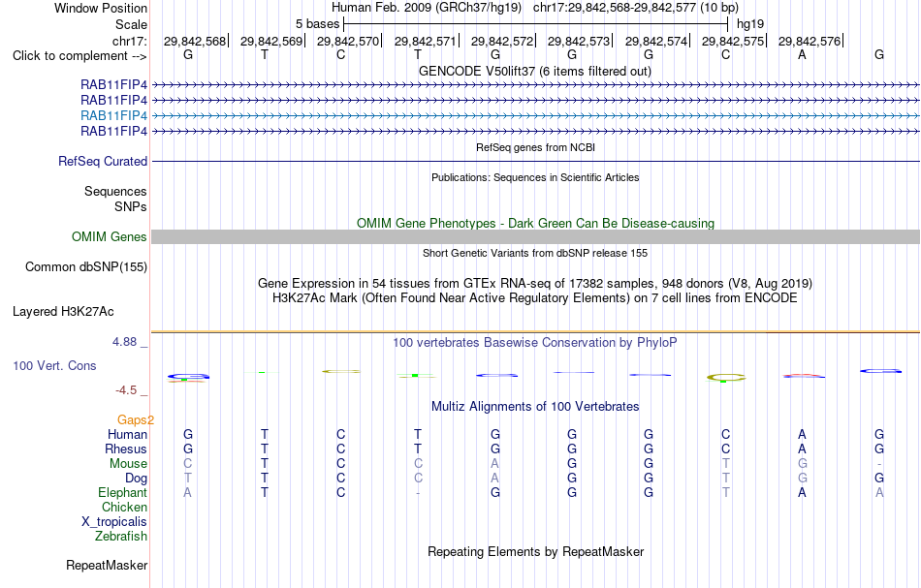The width and height of the screenshot is (921, 588).
Task: Click the Multiz Alignments of 100 Vertebrates title
Action: [x=535, y=406]
